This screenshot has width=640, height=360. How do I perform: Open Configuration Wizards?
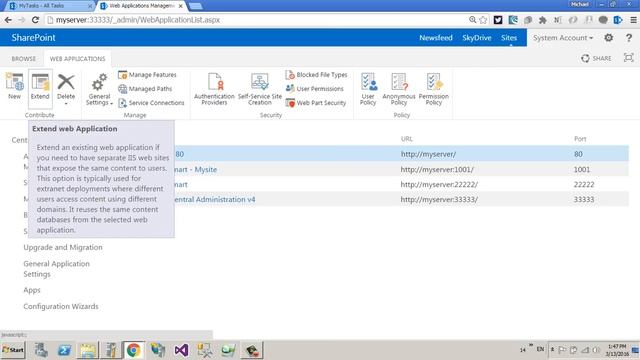[x=61, y=306]
